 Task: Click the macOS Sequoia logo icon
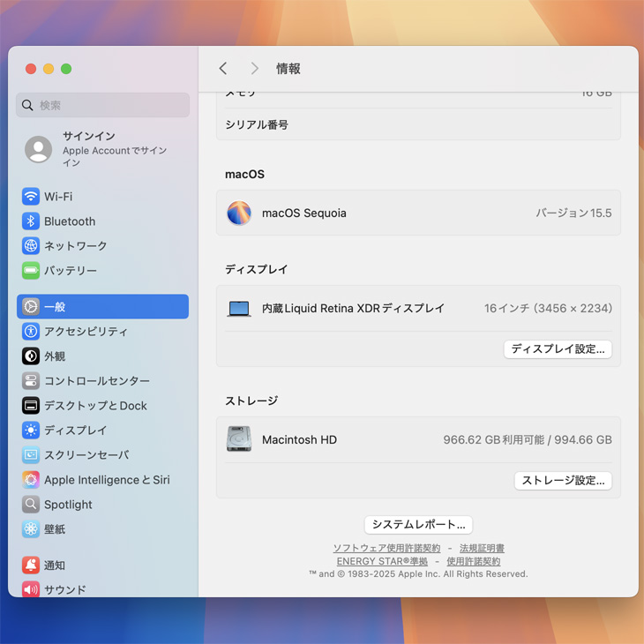(x=239, y=213)
